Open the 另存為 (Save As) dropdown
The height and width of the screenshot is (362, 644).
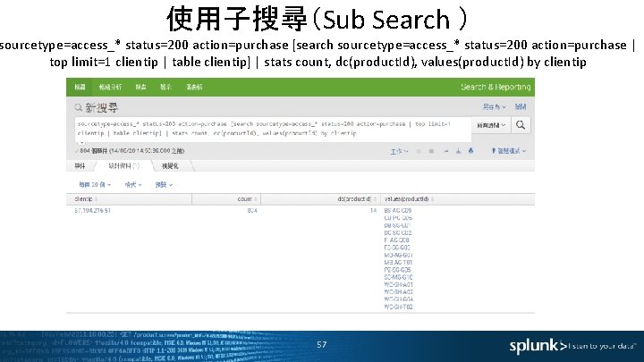[x=494, y=106]
